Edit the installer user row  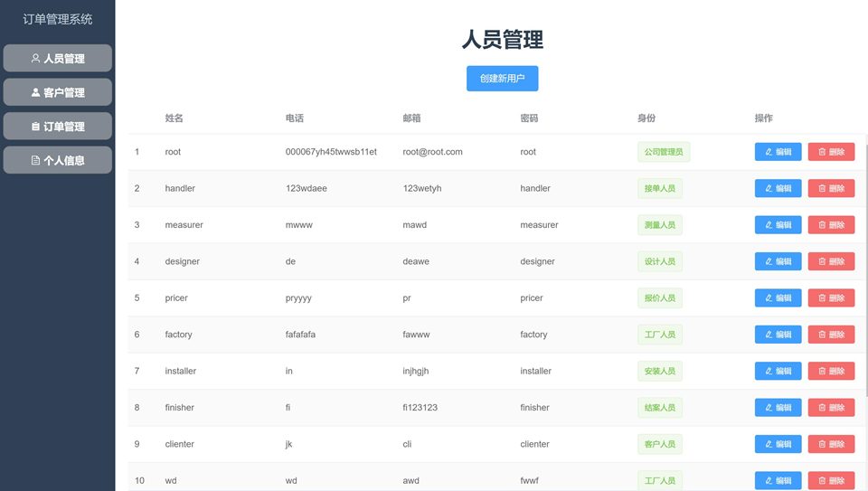(778, 371)
